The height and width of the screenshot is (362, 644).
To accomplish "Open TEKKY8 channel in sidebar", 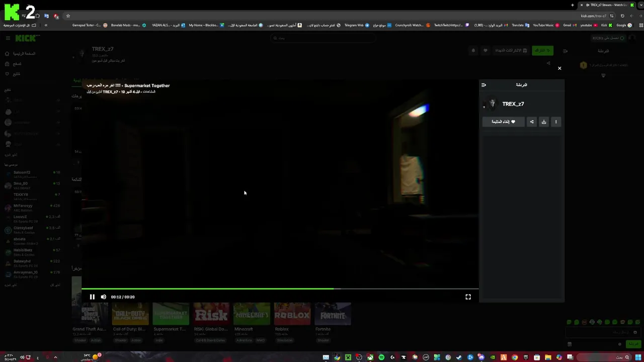I will pyautogui.click(x=31, y=196).
